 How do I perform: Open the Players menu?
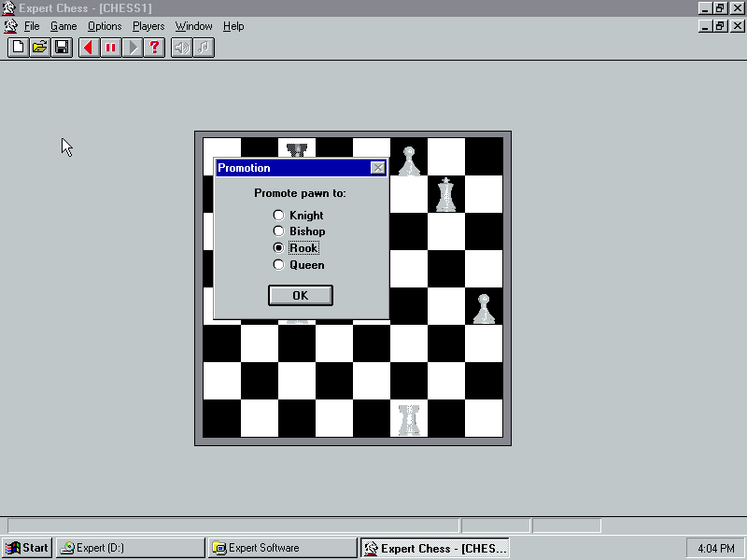pos(148,26)
